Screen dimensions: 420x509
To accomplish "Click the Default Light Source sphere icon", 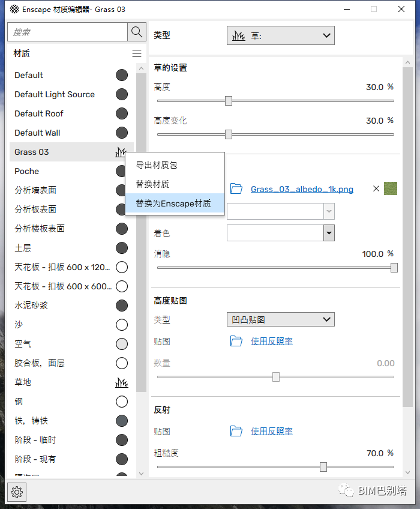I will (x=122, y=94).
